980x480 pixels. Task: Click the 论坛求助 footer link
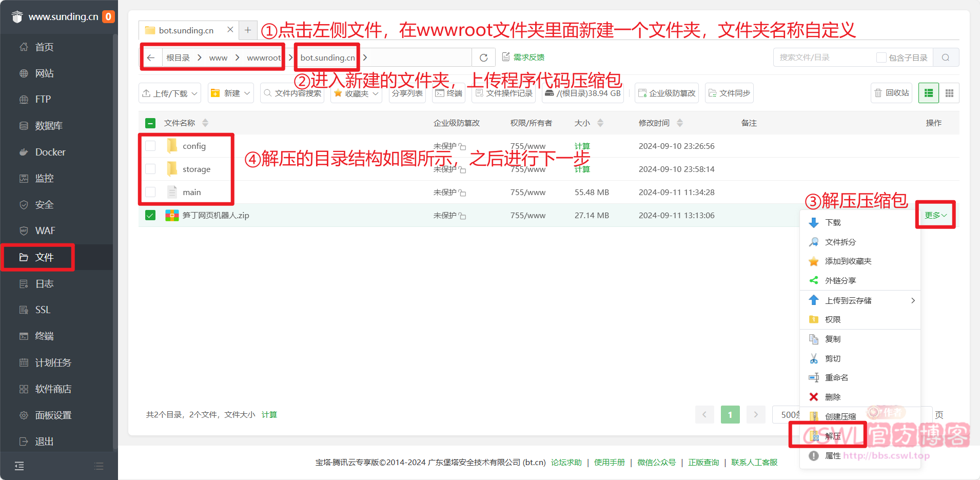point(566,462)
